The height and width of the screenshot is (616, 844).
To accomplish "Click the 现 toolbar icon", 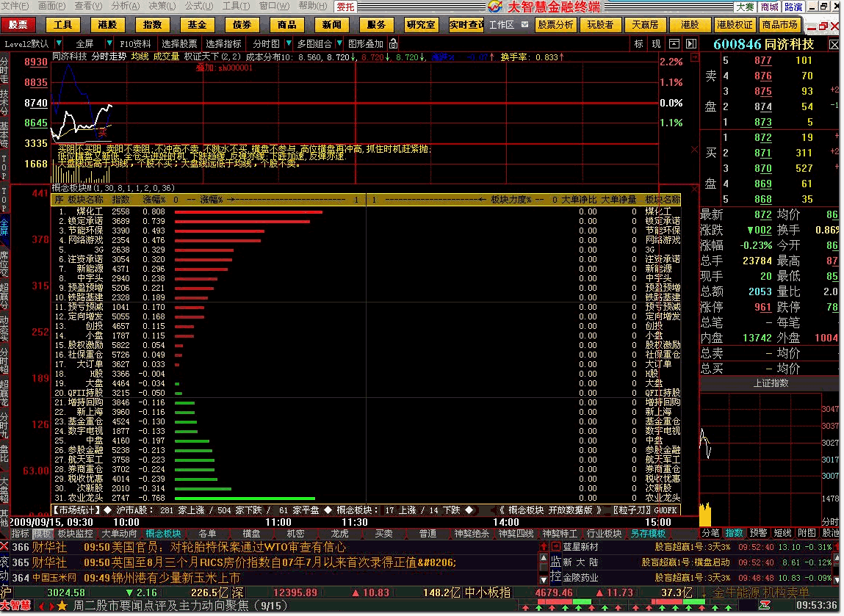I will pos(656,43).
